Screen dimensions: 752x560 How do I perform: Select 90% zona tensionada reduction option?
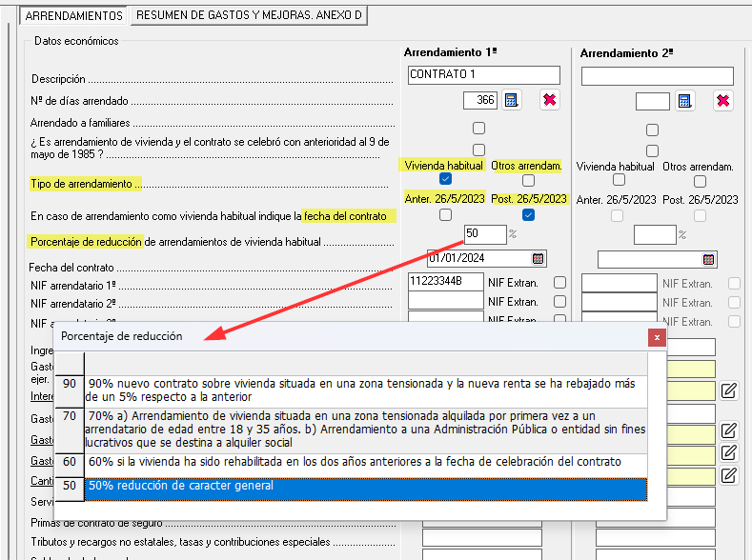click(351, 390)
